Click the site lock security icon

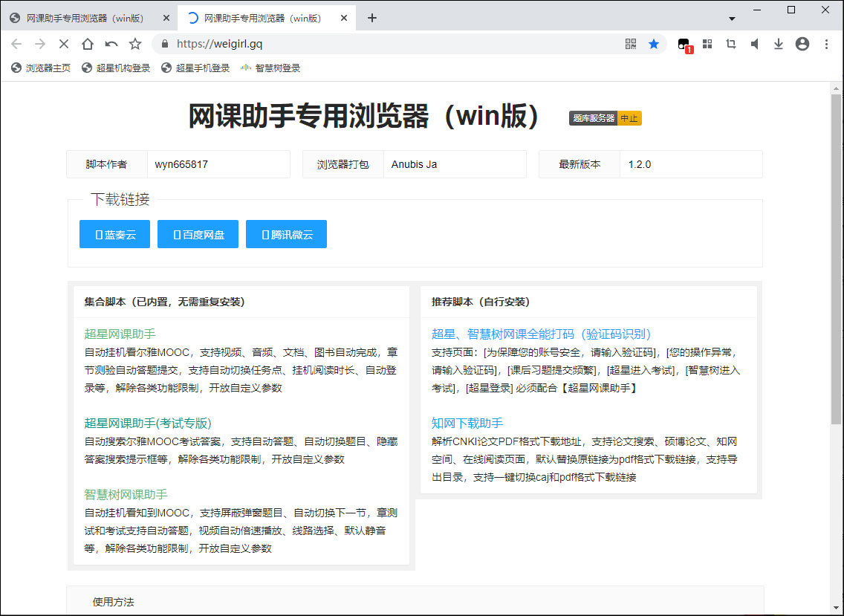click(165, 44)
